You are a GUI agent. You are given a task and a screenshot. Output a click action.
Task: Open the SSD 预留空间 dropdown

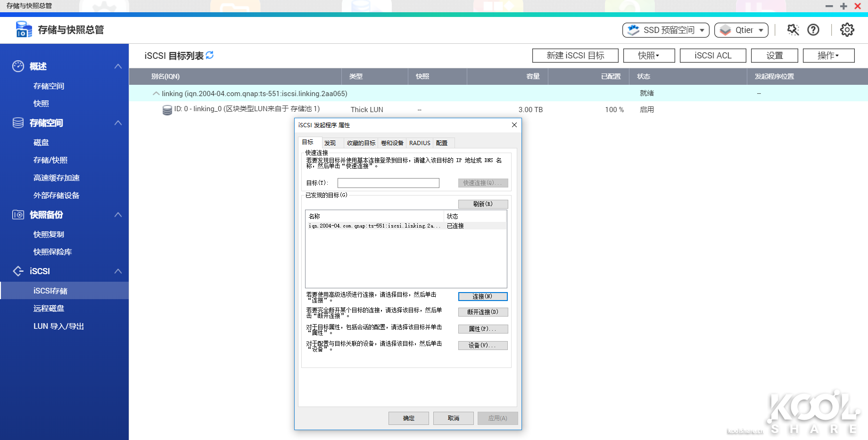tap(666, 30)
